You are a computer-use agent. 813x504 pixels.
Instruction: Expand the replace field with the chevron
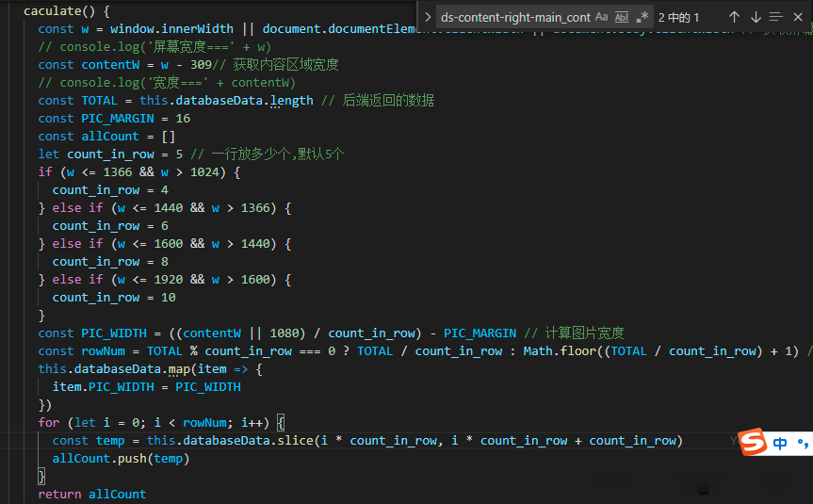tap(428, 17)
